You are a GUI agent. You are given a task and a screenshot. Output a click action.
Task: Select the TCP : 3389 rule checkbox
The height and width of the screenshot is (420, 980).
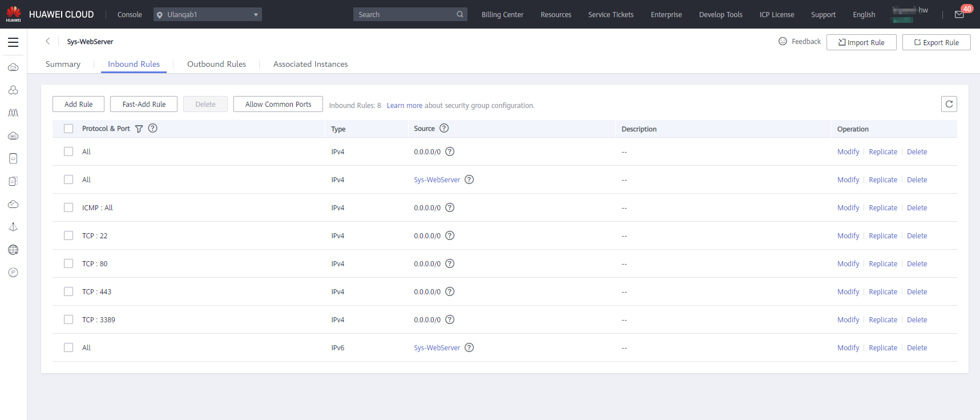click(x=68, y=319)
